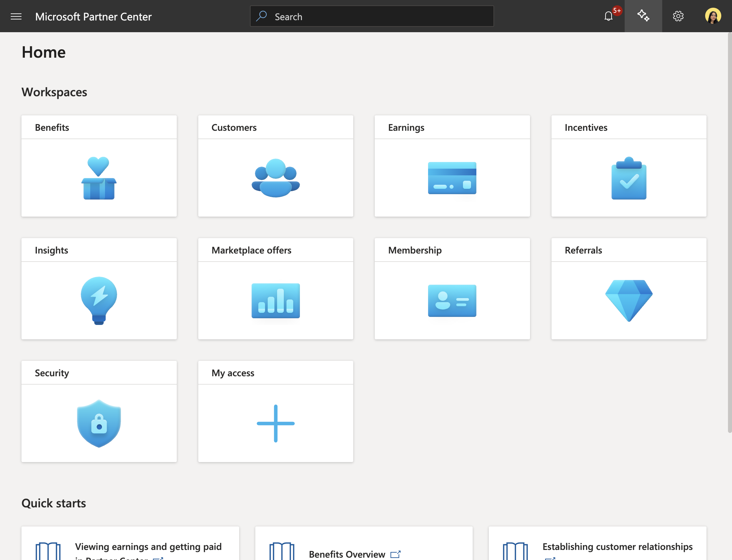Open the Earnings workspace title
732x560 pixels.
tap(406, 127)
